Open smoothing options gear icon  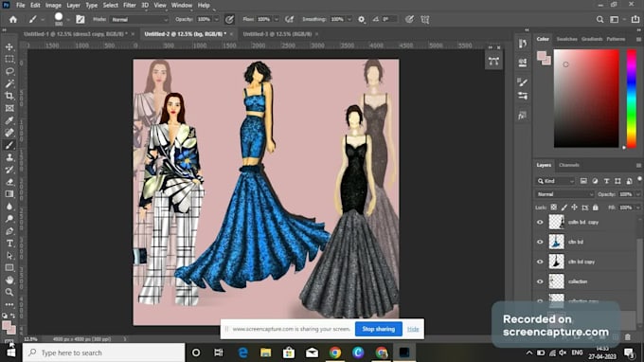(362, 19)
